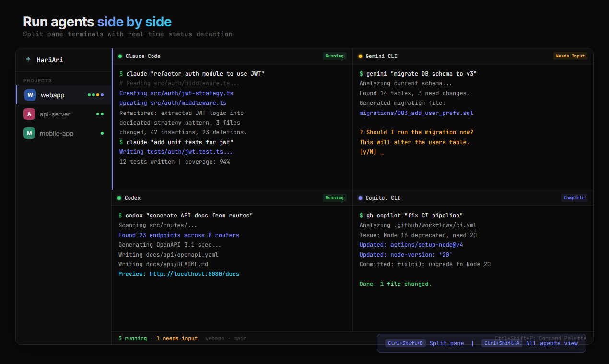The width and height of the screenshot is (609, 364).
Task: Click the Split pane shortcut button
Action: coord(446,343)
